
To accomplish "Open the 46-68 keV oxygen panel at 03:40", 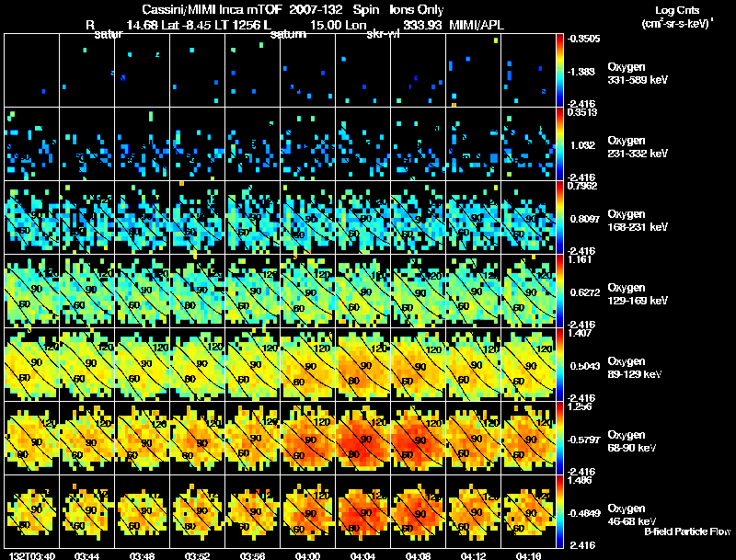I will click(x=32, y=511).
